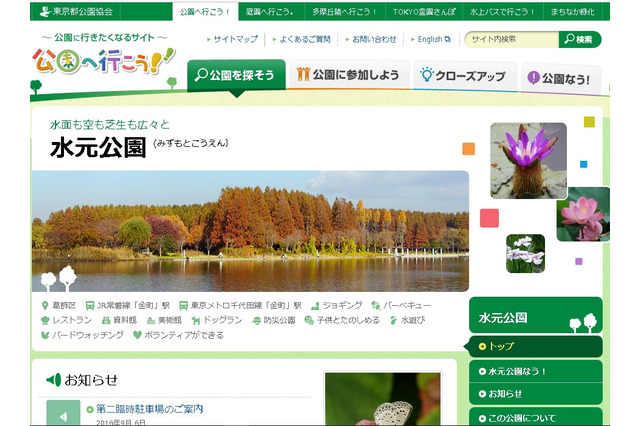The image size is (640, 426).
Task: Click the autumn lake panorama image
Action: pyautogui.click(x=250, y=231)
